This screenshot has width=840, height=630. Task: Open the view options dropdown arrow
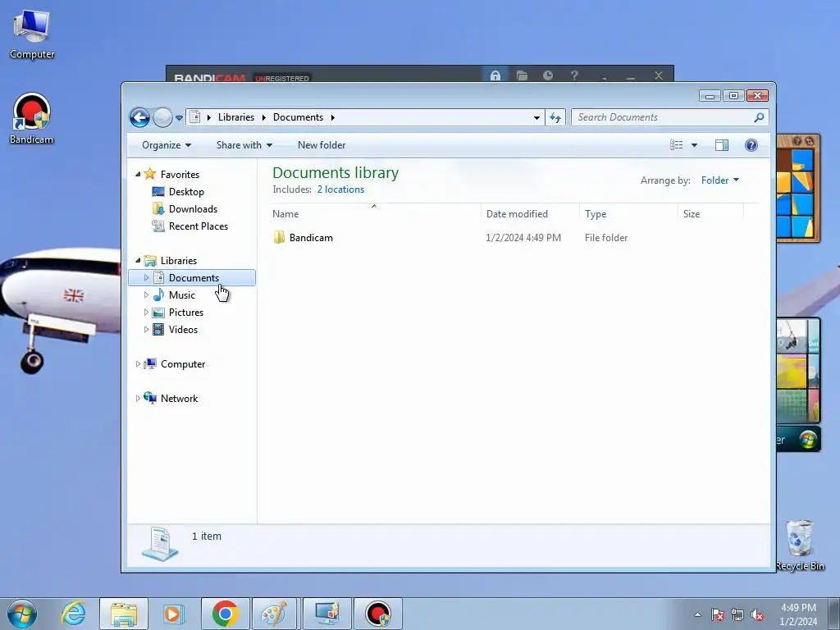[x=694, y=145]
